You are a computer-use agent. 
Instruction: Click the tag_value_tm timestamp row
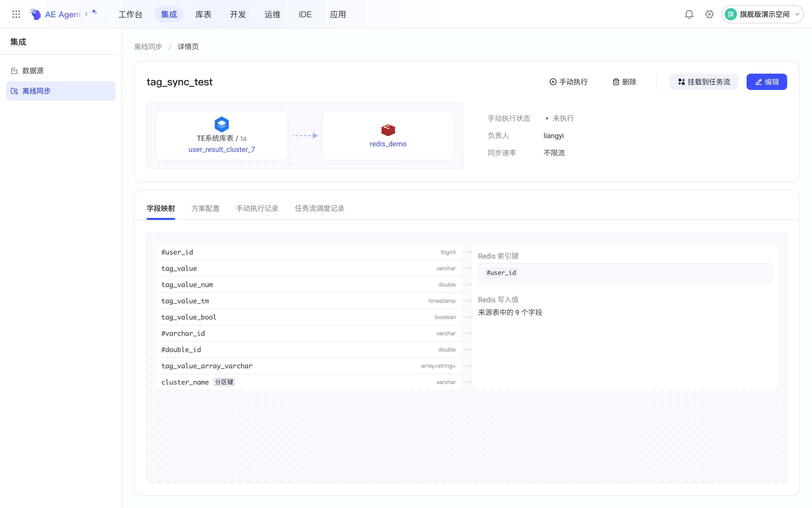click(308, 301)
